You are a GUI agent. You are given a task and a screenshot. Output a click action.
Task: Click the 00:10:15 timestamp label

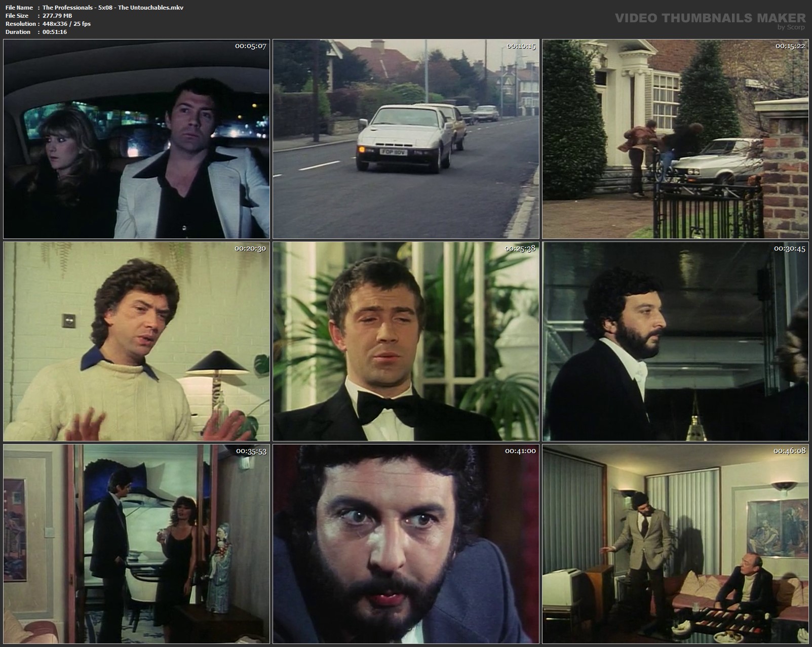[x=521, y=46]
